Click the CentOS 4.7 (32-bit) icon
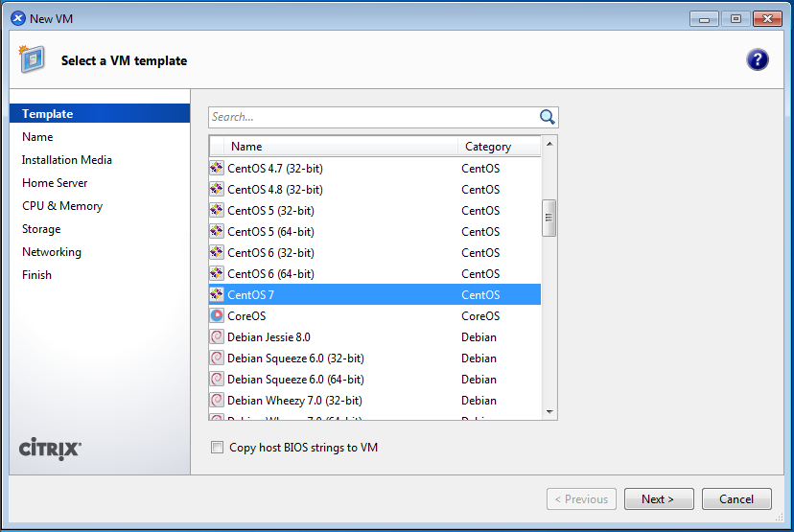 217,169
